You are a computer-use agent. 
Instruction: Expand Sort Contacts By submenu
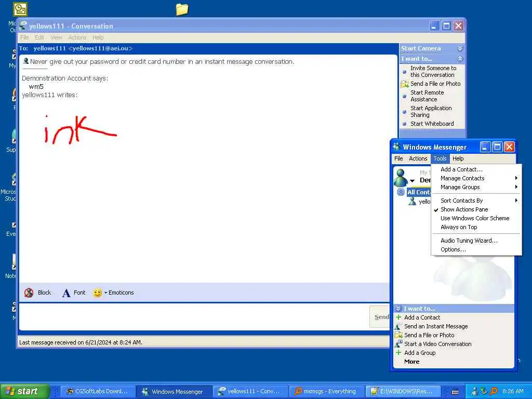(x=476, y=201)
